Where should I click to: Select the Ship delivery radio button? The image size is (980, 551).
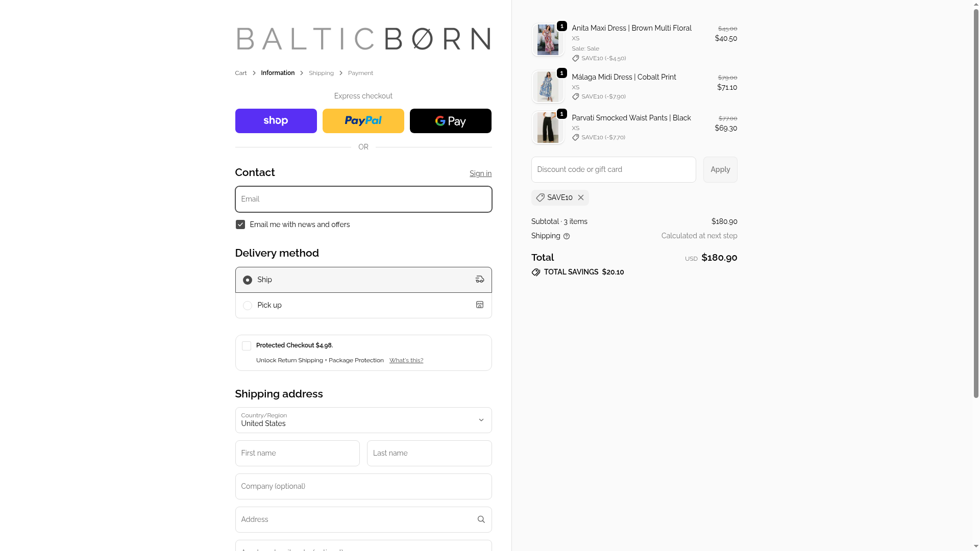(248, 280)
